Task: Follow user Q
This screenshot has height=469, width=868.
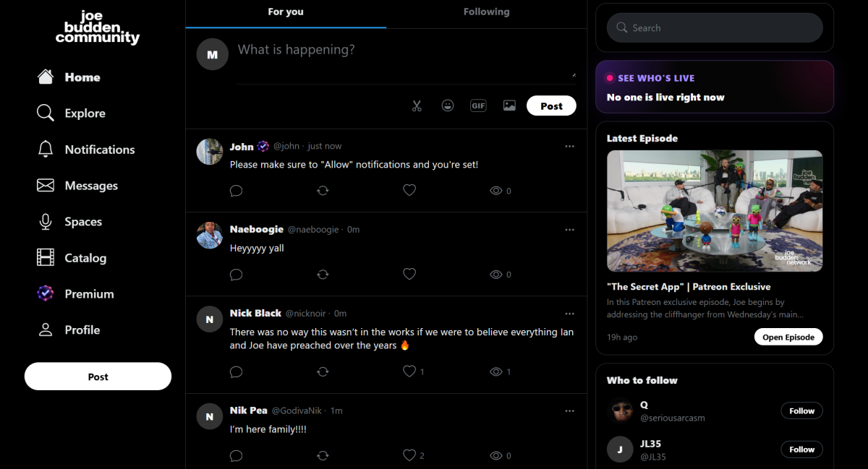Action: (x=801, y=410)
